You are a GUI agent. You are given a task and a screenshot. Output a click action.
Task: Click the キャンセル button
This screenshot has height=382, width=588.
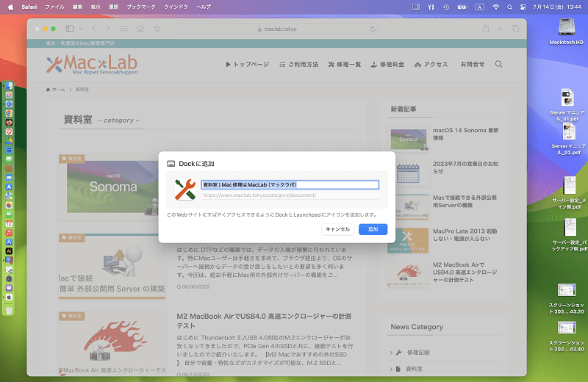click(337, 229)
